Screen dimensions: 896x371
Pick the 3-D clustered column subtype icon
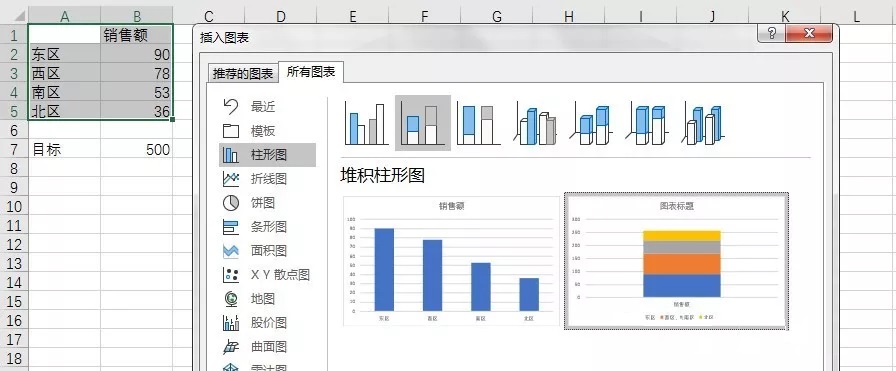click(535, 123)
